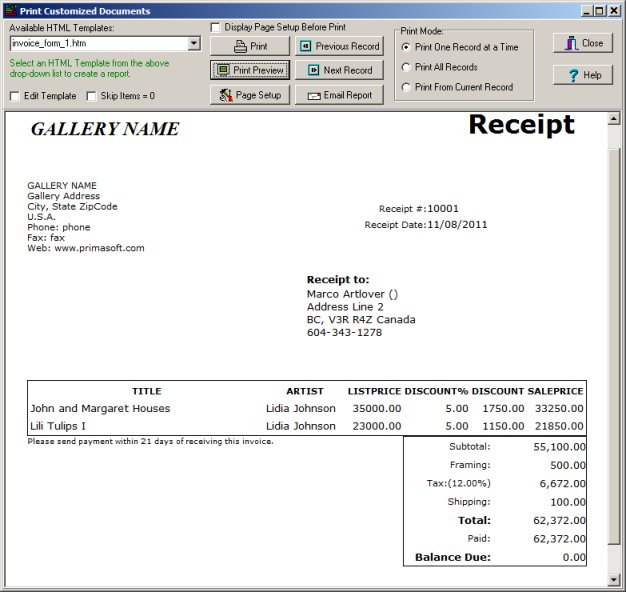Click the Close text button
The image size is (626, 592).
[x=592, y=43]
